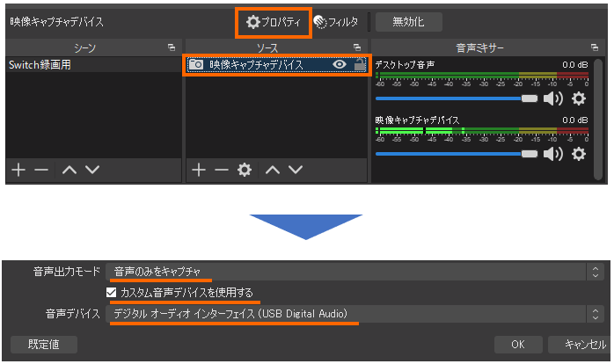This screenshot has height=364, width=614.
Task: Click the camera icon of the source row
Action: tap(196, 64)
